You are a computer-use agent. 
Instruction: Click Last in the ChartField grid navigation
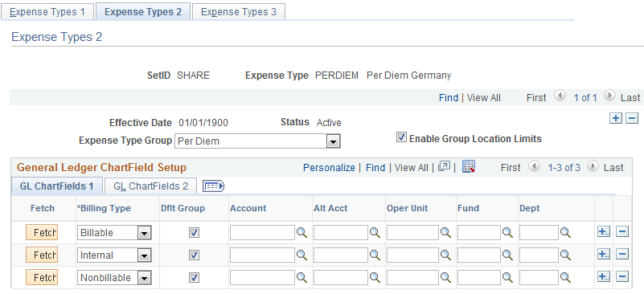(x=613, y=168)
